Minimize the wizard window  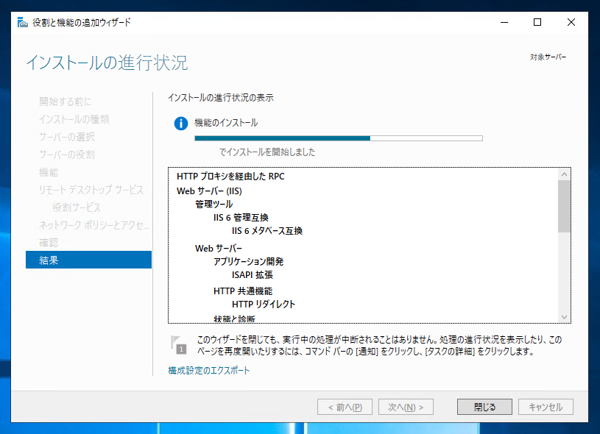pyautogui.click(x=504, y=23)
